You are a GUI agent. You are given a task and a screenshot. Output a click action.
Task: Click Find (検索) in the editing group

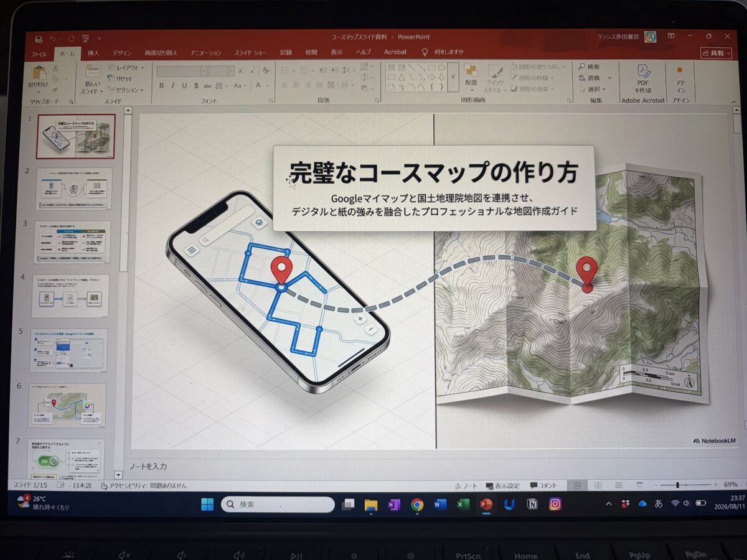pos(589,67)
